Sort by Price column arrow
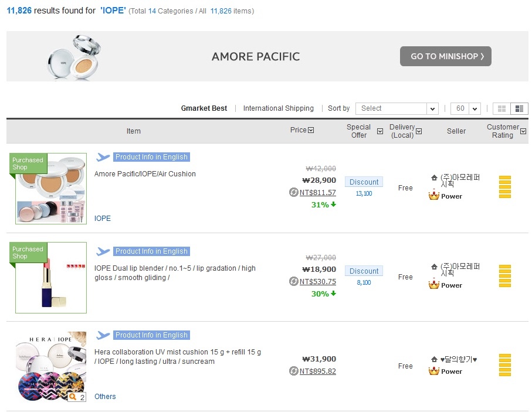The image size is (532, 416). coord(311,130)
